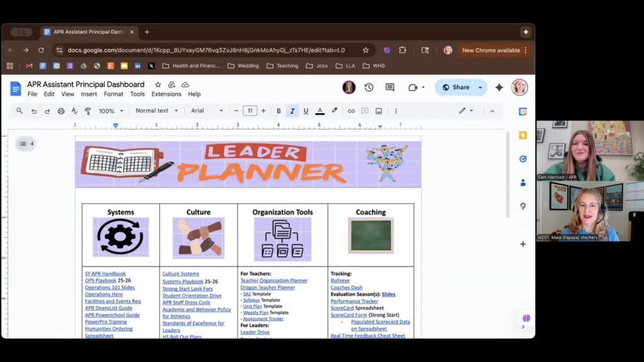Click the font size input field
Image resolution: width=644 pixels, height=362 pixels.
250,111
